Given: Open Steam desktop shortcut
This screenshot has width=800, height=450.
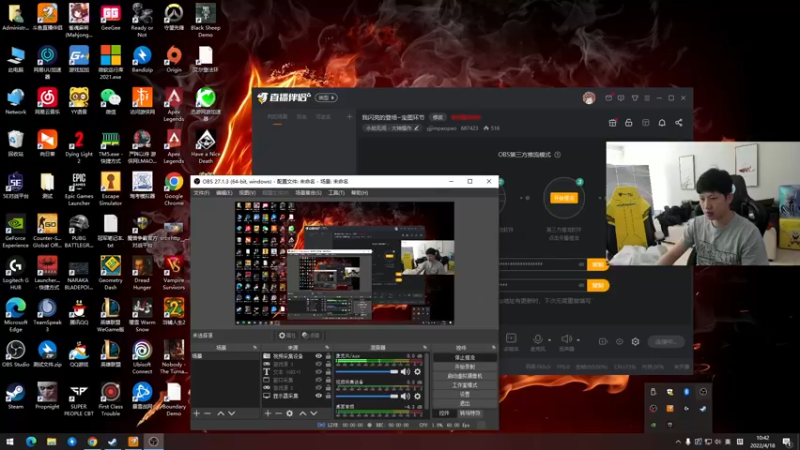Looking at the screenshot, I should click(x=15, y=396).
